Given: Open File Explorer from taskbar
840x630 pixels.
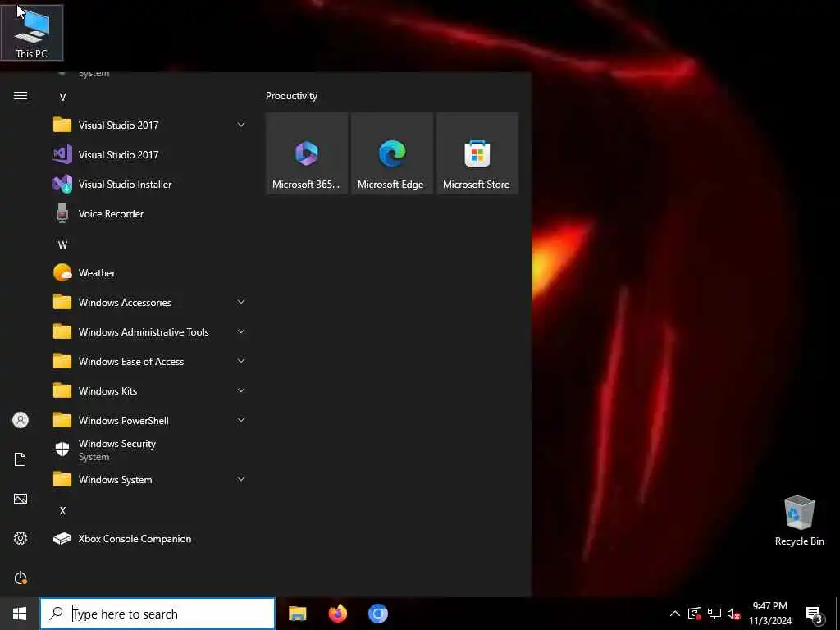Looking at the screenshot, I should (x=297, y=614).
